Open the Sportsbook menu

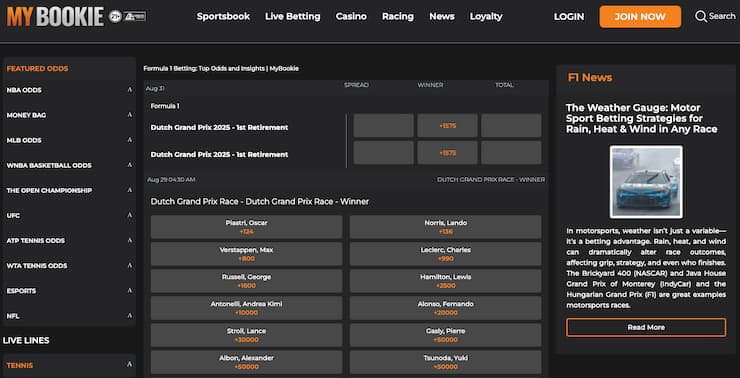pos(223,17)
